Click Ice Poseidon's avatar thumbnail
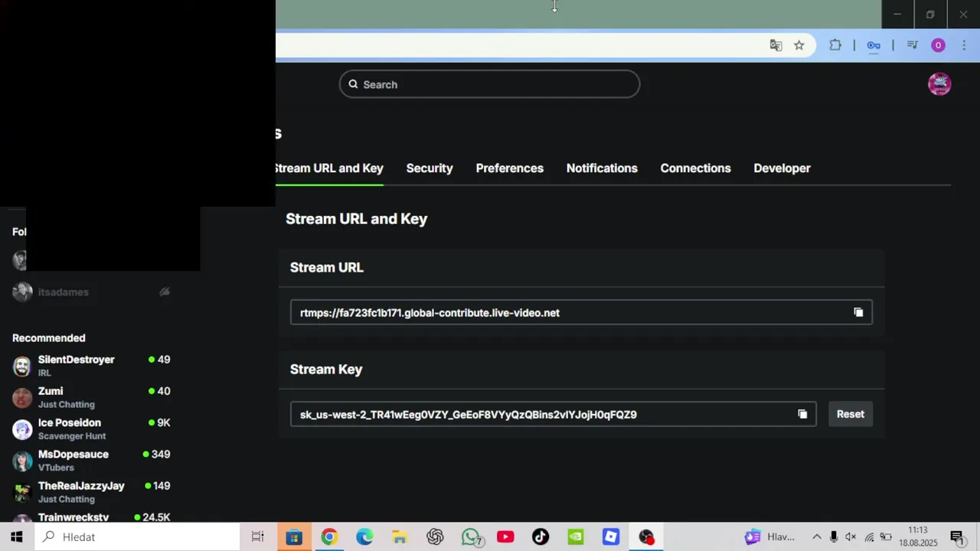Image resolution: width=980 pixels, height=551 pixels. click(22, 429)
